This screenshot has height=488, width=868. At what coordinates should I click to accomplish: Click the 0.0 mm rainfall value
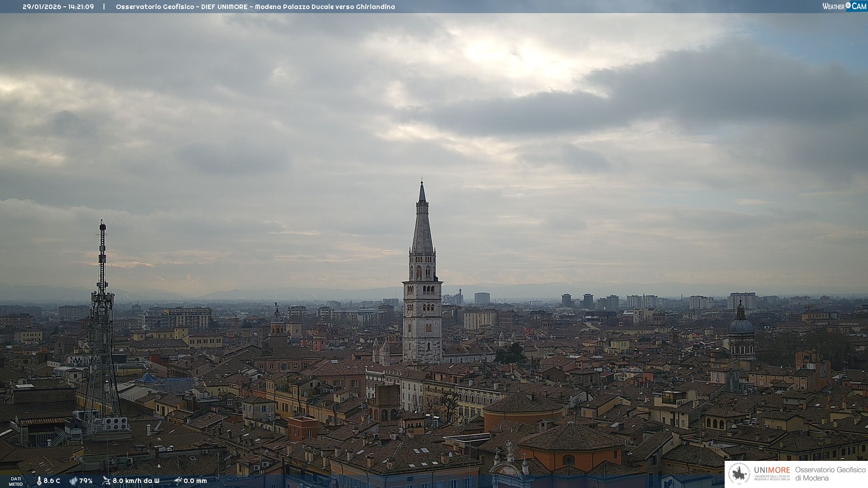pyautogui.click(x=195, y=481)
